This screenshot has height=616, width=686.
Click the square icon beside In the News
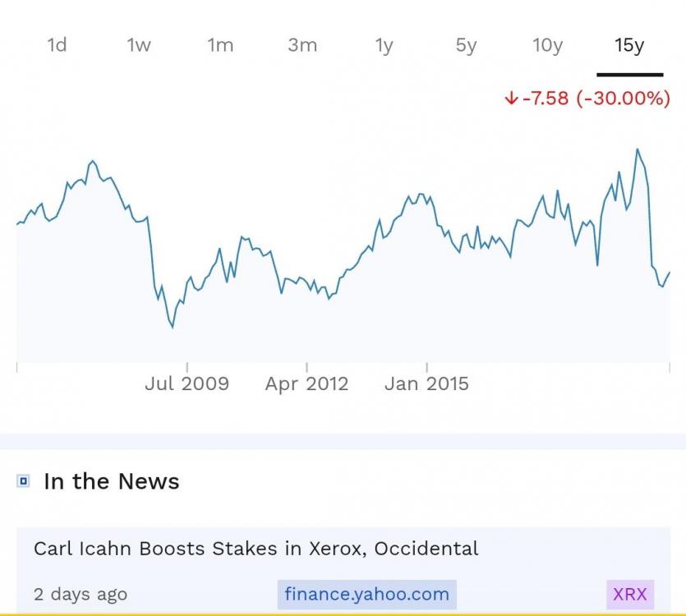pos(23,481)
